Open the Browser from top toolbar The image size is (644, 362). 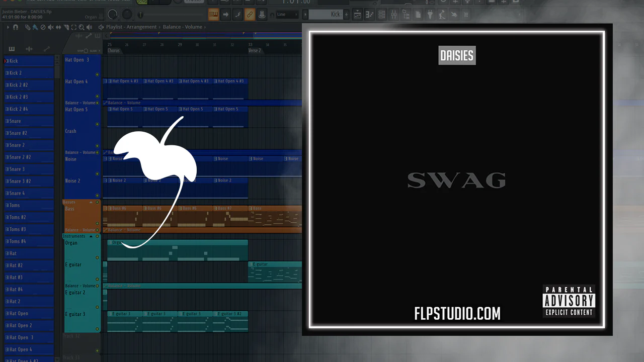(406, 15)
